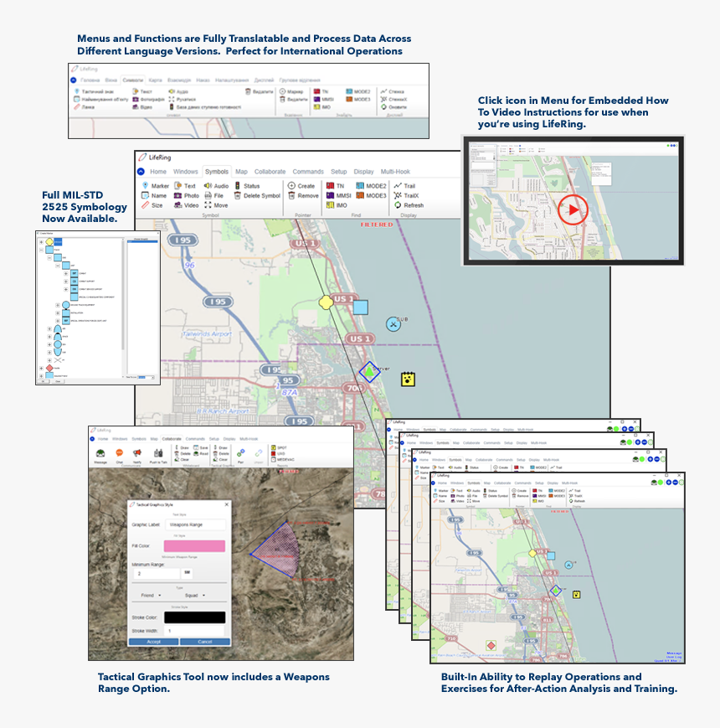Expand COMBAT SUPPORT node in symbology tree
This screenshot has height=728, width=720.
pos(66,281)
